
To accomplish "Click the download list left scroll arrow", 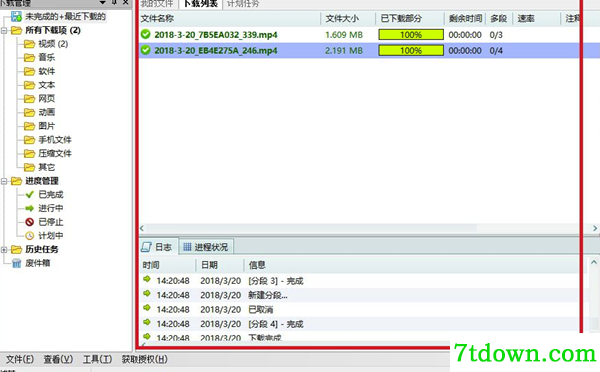I will 142,228.
